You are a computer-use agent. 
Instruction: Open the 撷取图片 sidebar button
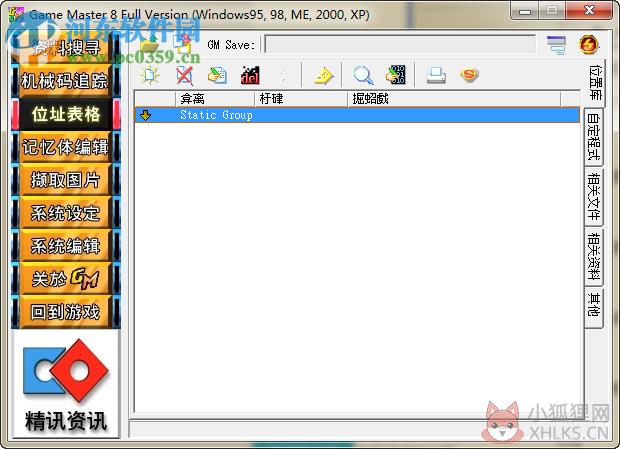click(65, 180)
